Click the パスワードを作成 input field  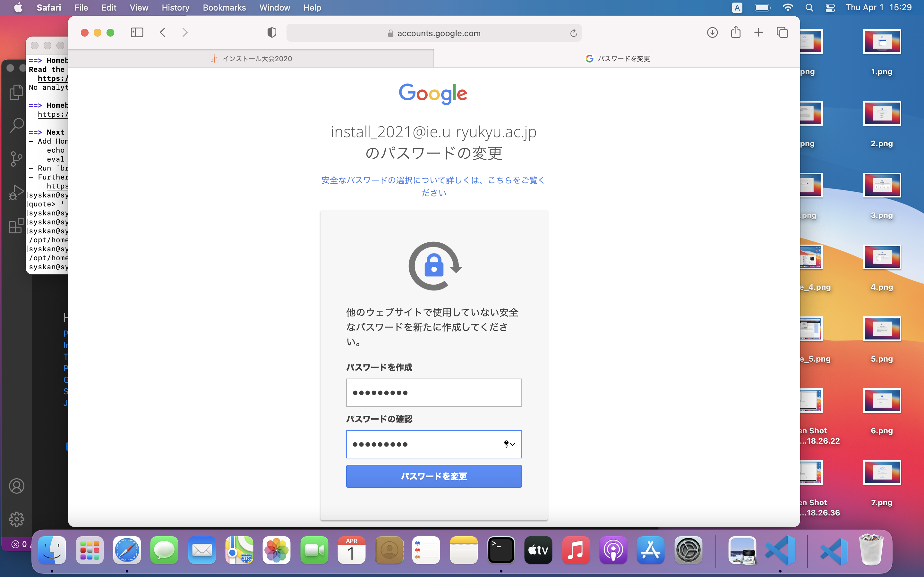click(434, 393)
